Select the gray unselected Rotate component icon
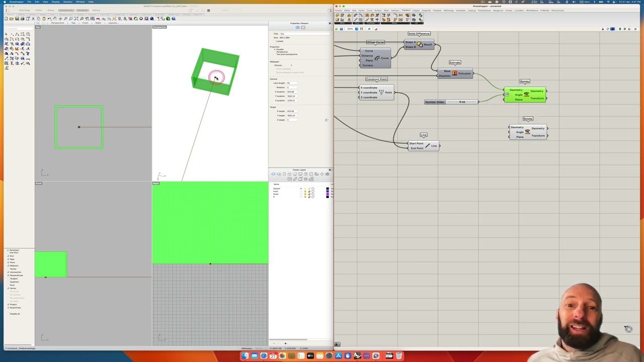 (528, 132)
